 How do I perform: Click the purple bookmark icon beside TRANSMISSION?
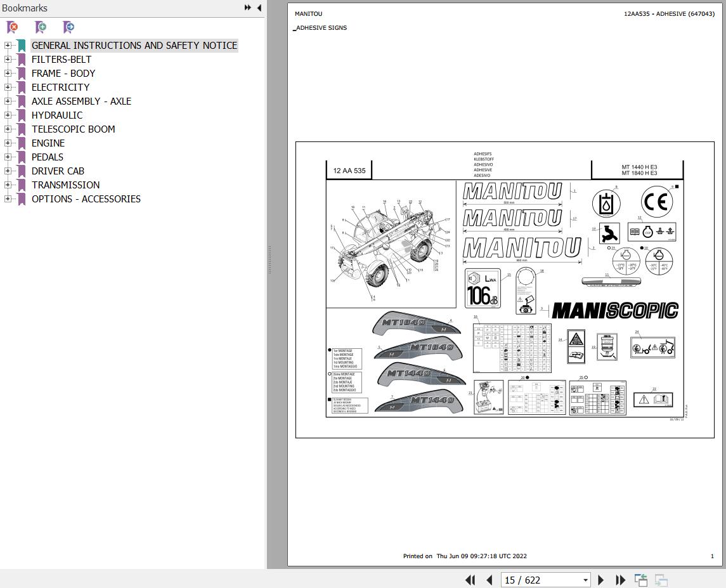tap(22, 185)
